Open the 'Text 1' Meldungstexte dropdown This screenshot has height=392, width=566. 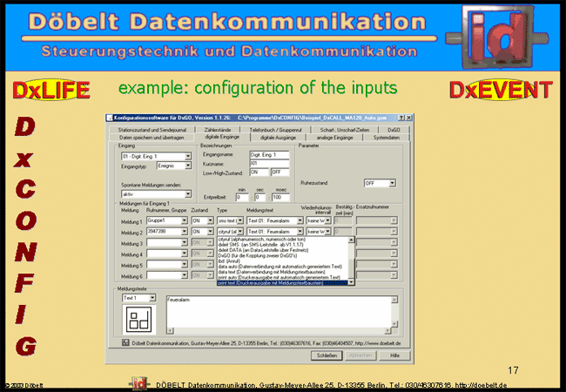[x=152, y=298]
